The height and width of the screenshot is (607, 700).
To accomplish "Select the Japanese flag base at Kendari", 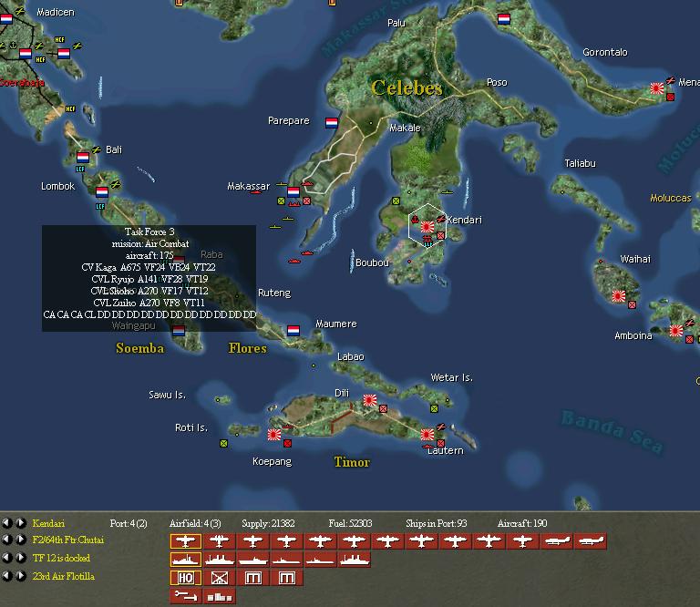I will tap(427, 227).
